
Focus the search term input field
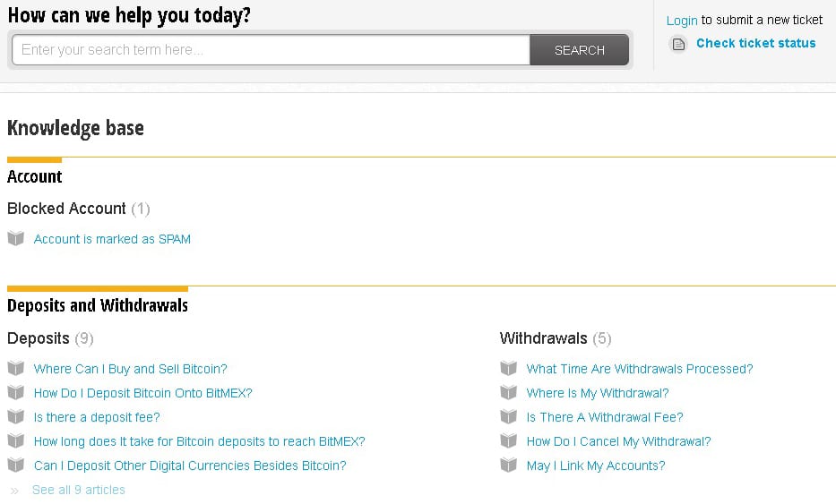(271, 50)
